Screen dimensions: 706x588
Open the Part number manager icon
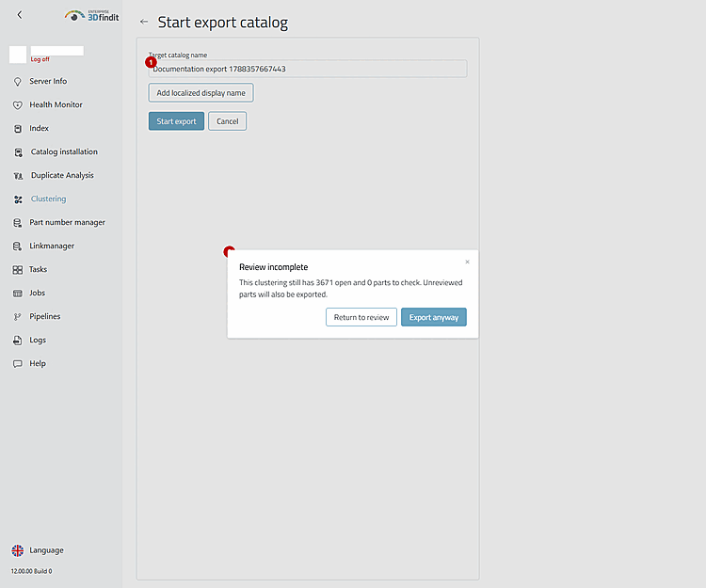coord(18,223)
